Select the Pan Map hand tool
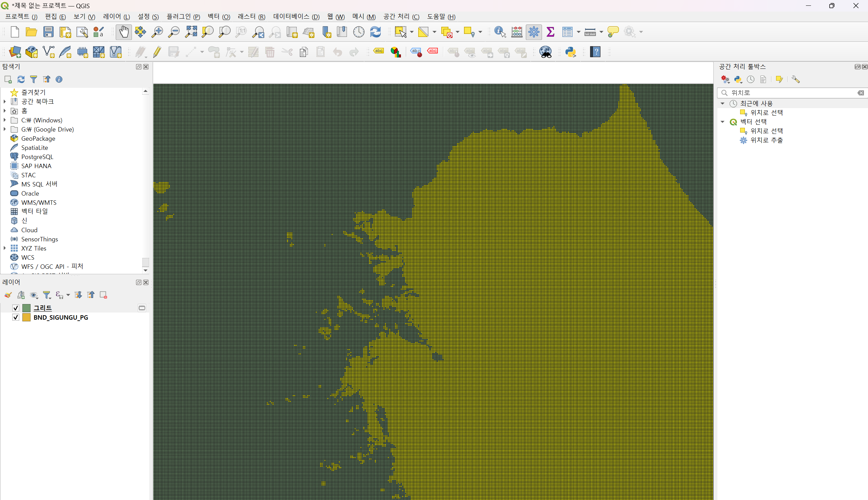 tap(124, 32)
